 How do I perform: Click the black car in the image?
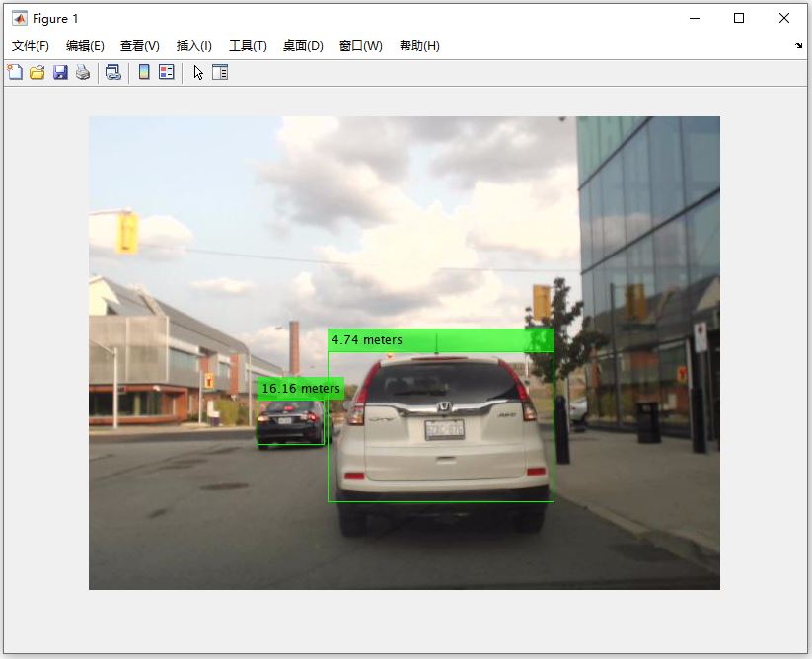pyautogui.click(x=293, y=421)
